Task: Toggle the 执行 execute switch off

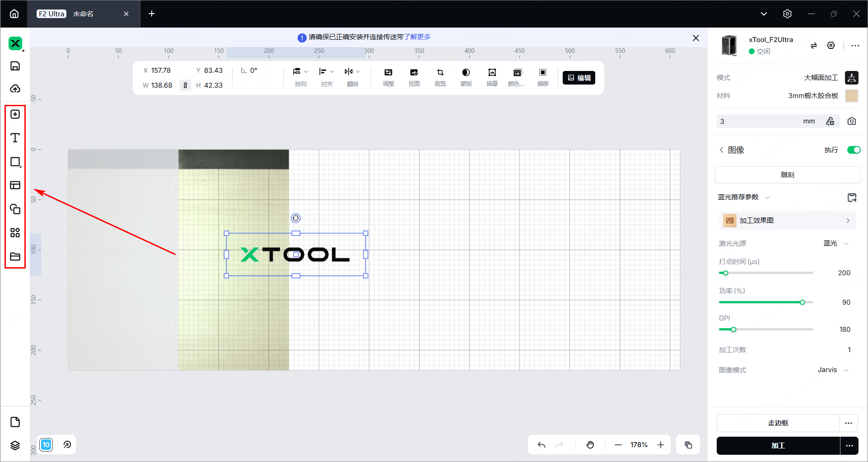Action: click(x=853, y=150)
